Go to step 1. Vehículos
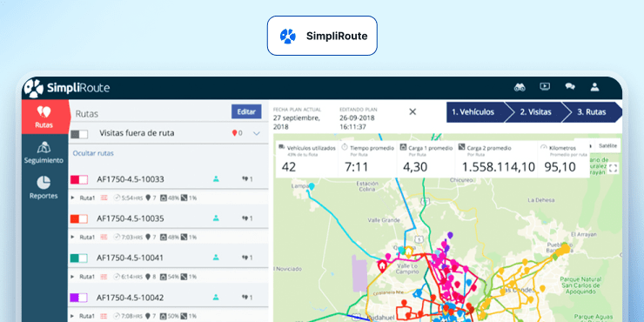The image size is (644, 322). 475,112
